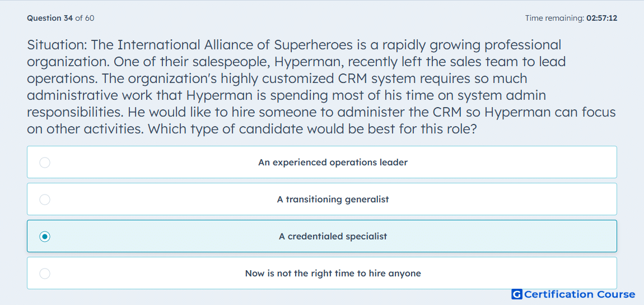The width and height of the screenshot is (644, 305).
Task: Choose 'Now is not the right time to hire anyone'
Action: pos(322,273)
